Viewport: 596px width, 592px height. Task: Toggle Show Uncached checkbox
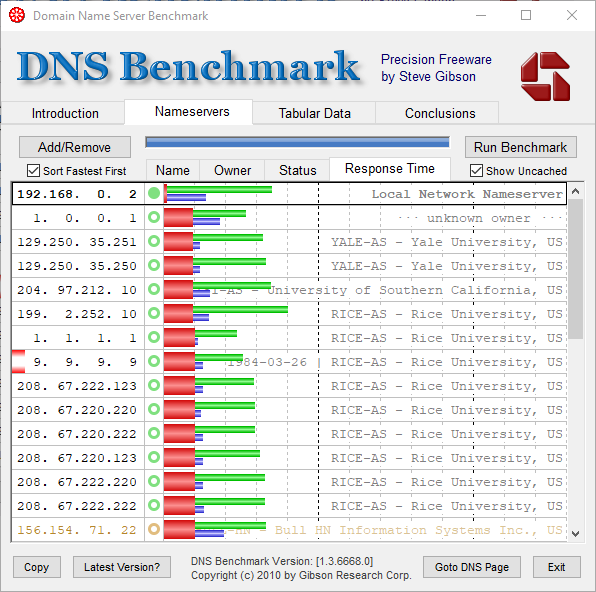[x=476, y=171]
